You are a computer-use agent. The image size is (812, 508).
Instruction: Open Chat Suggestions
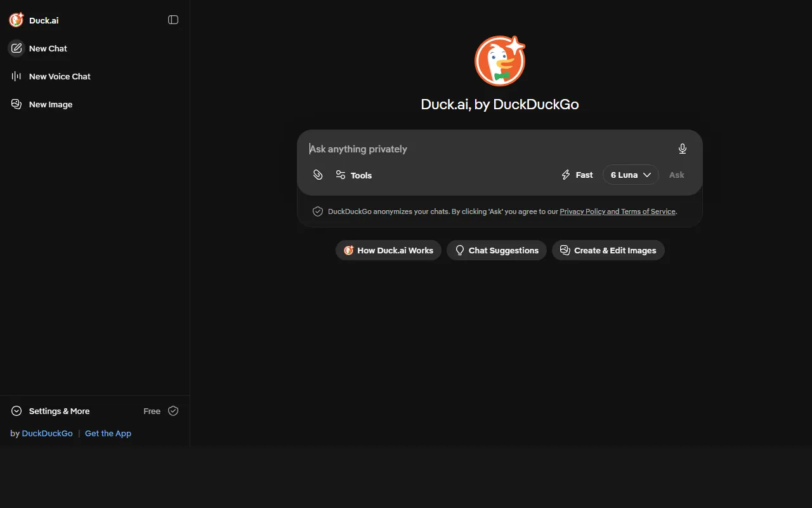tap(497, 250)
